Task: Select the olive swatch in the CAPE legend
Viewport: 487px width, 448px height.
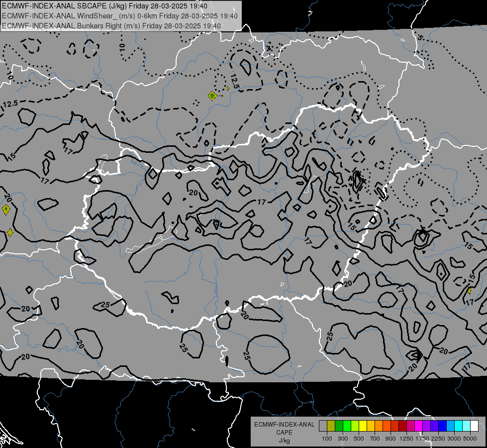Action: pyautogui.click(x=331, y=426)
